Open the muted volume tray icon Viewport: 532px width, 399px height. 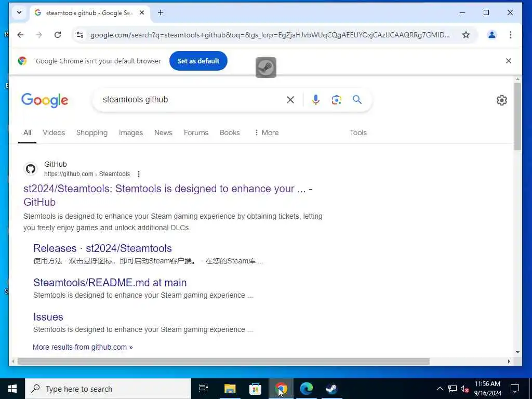click(465, 389)
